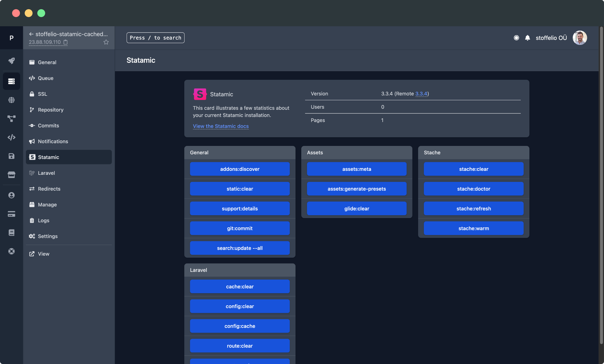Viewport: 604px width, 364px height.
Task: Run config:cache command
Action: (240, 326)
